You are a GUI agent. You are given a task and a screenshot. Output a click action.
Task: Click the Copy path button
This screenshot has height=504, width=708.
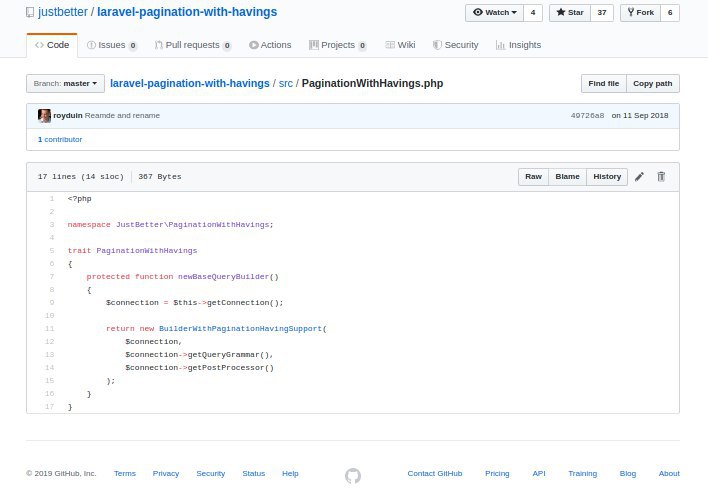(x=652, y=84)
